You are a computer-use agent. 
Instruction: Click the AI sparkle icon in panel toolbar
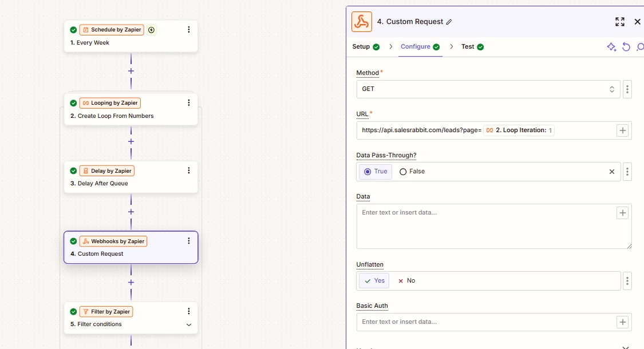click(611, 47)
